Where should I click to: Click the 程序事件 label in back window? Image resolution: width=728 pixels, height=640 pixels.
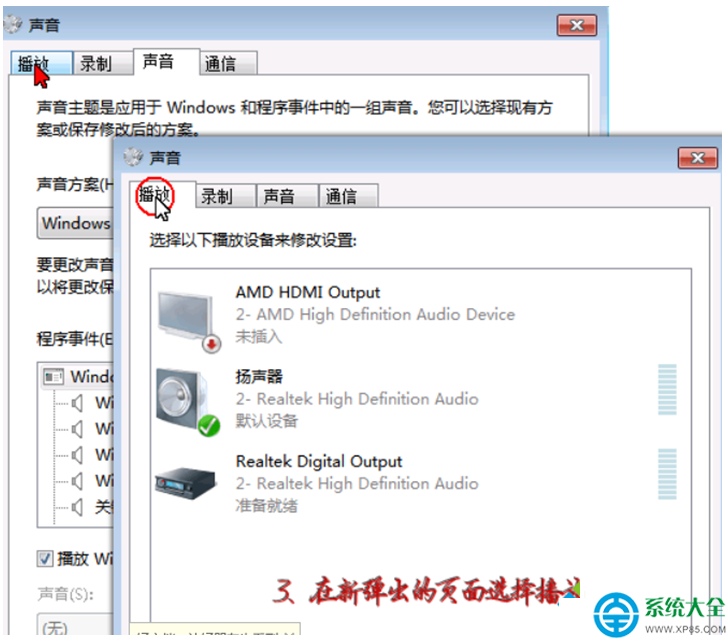click(x=75, y=339)
